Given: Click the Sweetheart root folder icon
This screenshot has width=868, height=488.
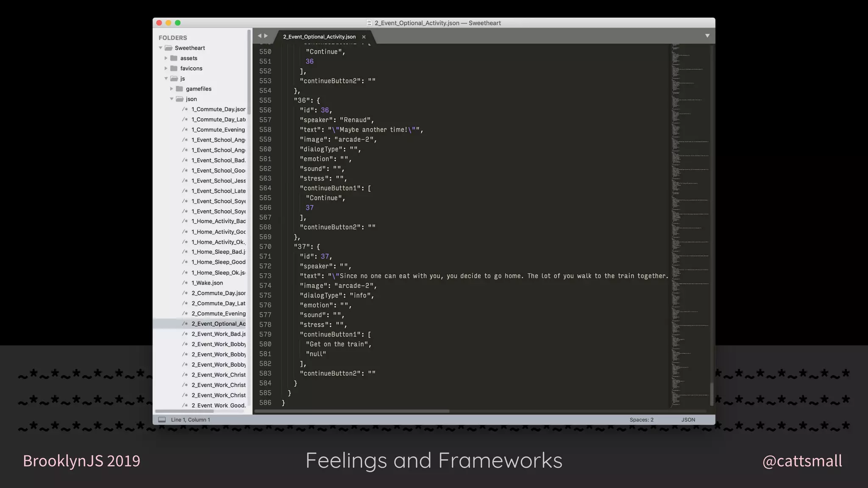Looking at the screenshot, I should point(168,48).
